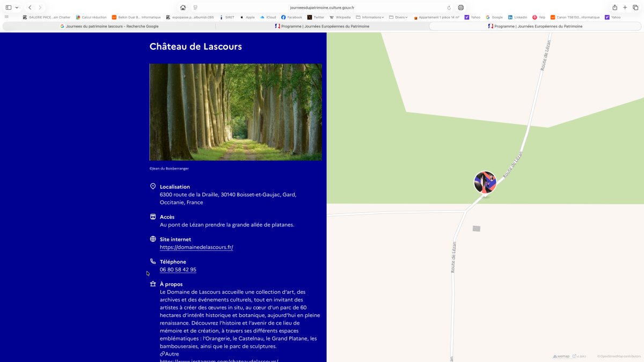
Task: Open the Calcul réduction bookmark
Action: coord(91,17)
